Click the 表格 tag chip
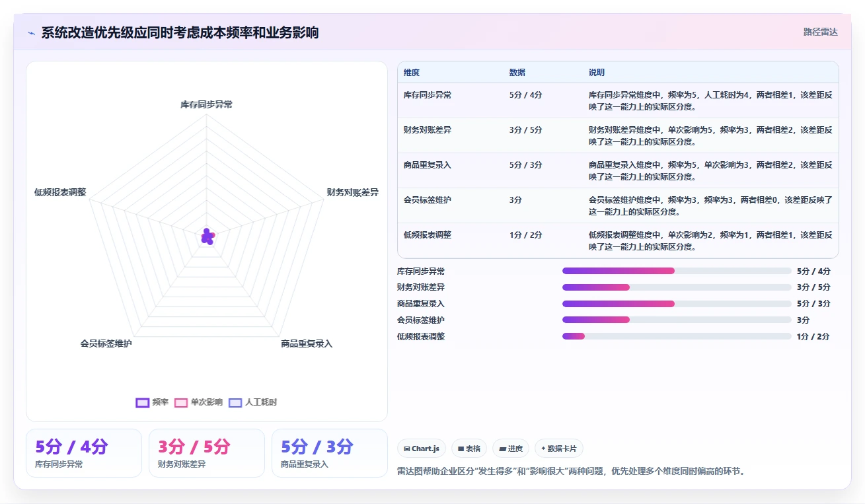 pyautogui.click(x=469, y=449)
